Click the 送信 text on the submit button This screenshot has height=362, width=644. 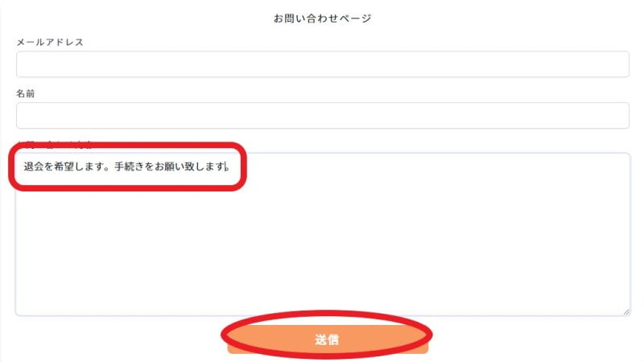pyautogui.click(x=327, y=339)
